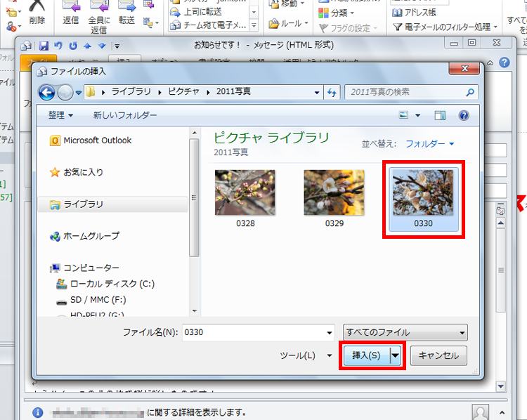Click the Undo icon in message window
This screenshot has width=527, height=420.
58,46
